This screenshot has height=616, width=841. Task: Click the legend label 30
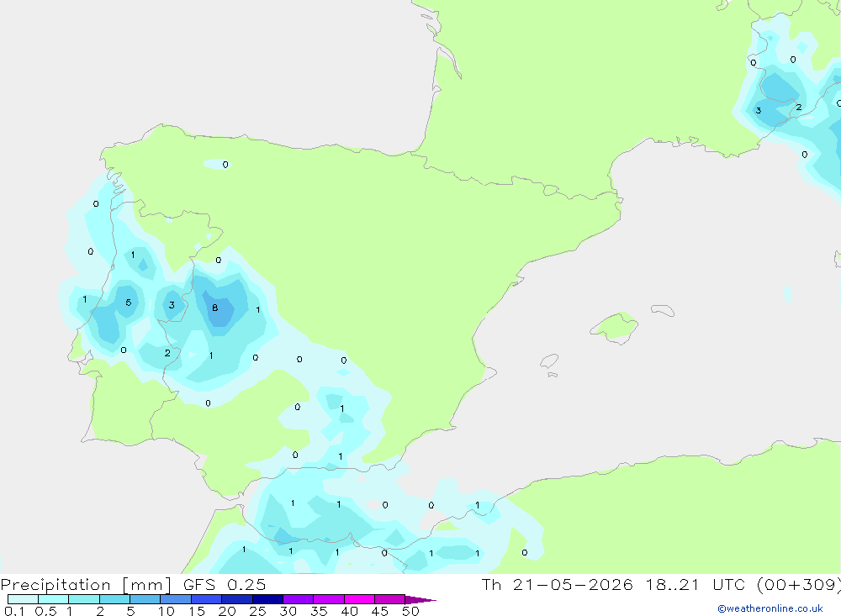pyautogui.click(x=288, y=611)
